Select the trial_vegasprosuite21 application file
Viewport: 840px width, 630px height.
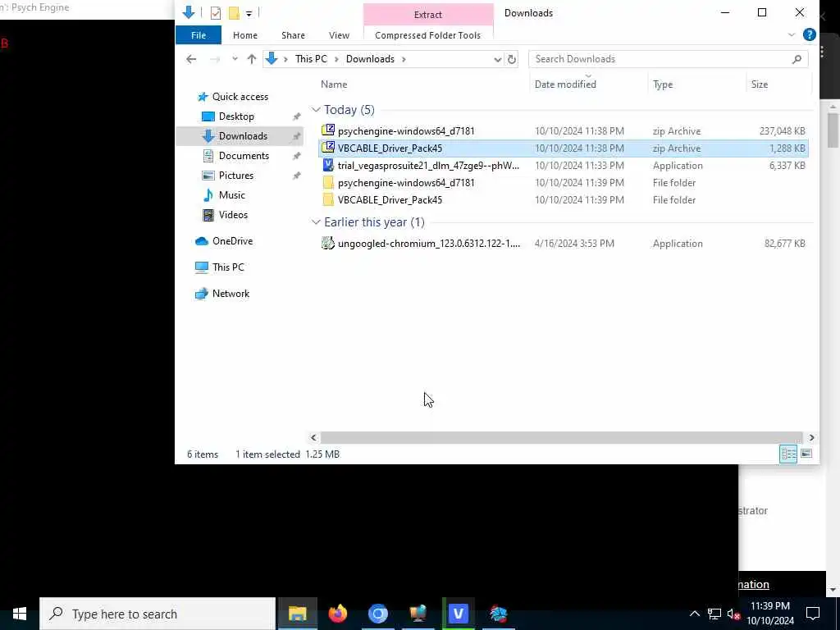pyautogui.click(x=563, y=166)
